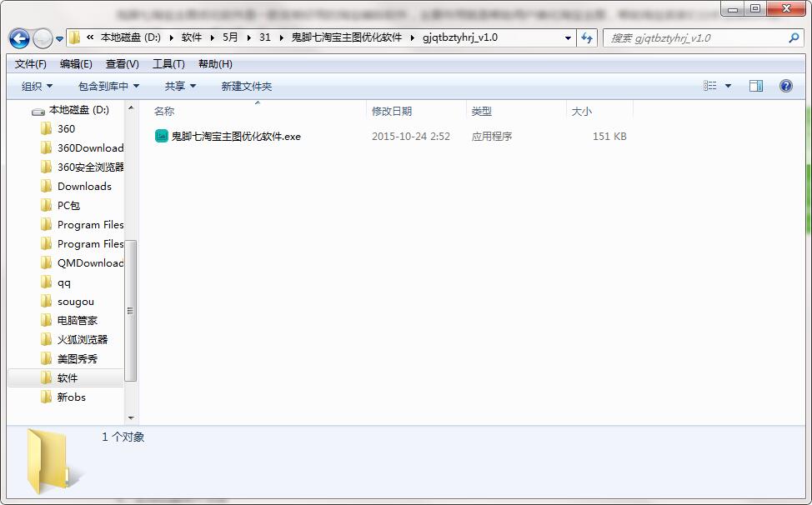The width and height of the screenshot is (812, 505).
Task: Select file 鬼脚七淘宝主图优化软件.exe
Action: 236,137
